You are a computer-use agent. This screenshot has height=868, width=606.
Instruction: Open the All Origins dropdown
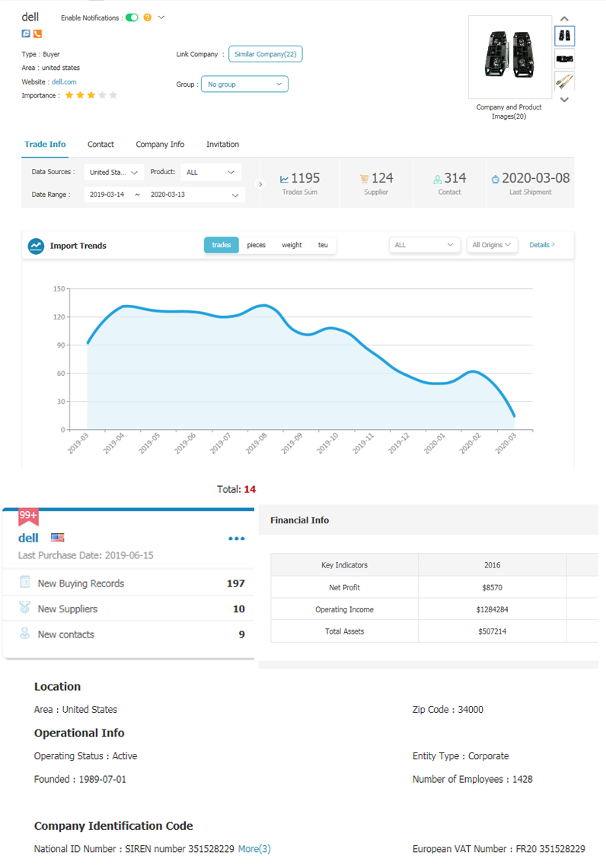click(x=492, y=245)
